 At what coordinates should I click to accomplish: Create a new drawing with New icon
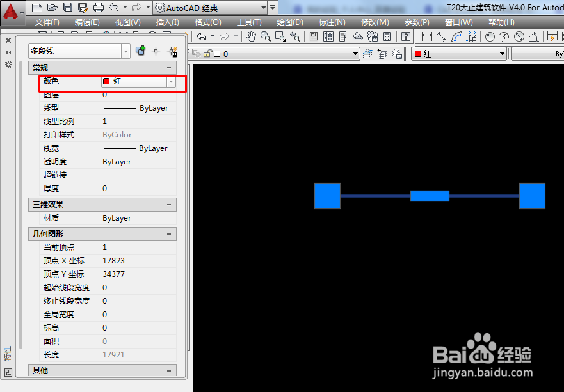(36, 7)
